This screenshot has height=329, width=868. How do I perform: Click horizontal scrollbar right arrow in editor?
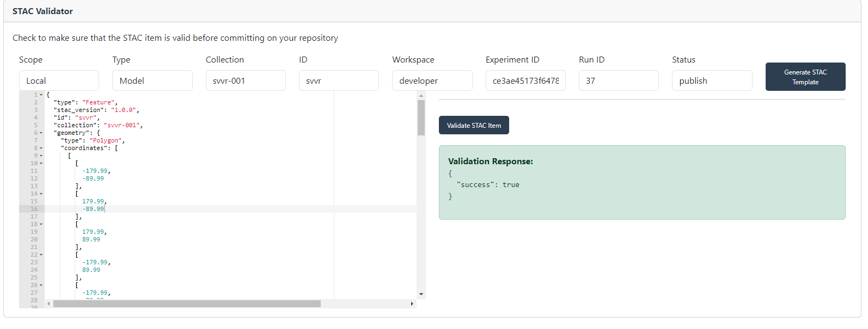(x=412, y=304)
